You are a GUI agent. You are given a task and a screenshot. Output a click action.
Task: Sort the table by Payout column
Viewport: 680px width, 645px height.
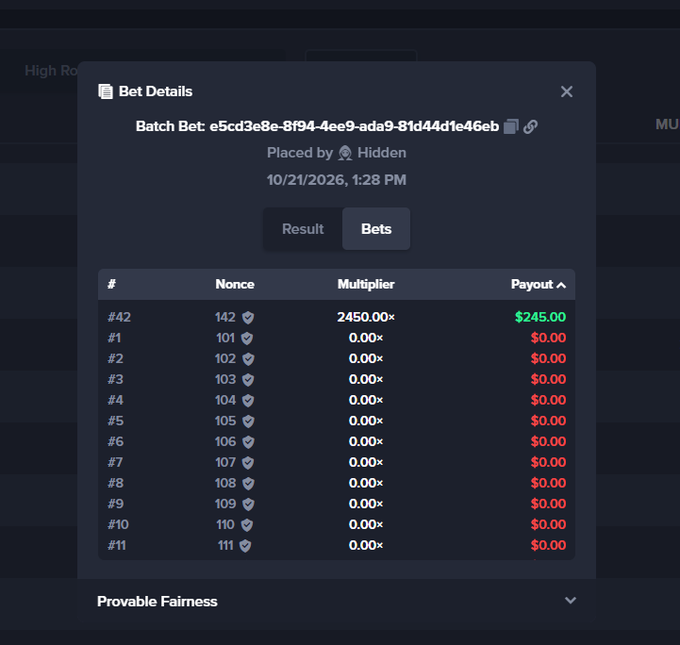[538, 285]
